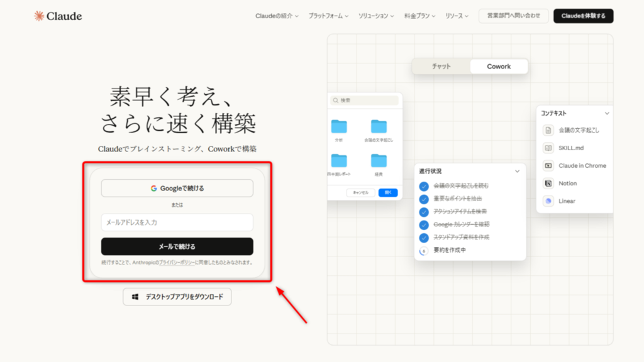Image resolution: width=644 pixels, height=362 pixels.
Task: Click キャンセル in the file picker
Action: 360,192
